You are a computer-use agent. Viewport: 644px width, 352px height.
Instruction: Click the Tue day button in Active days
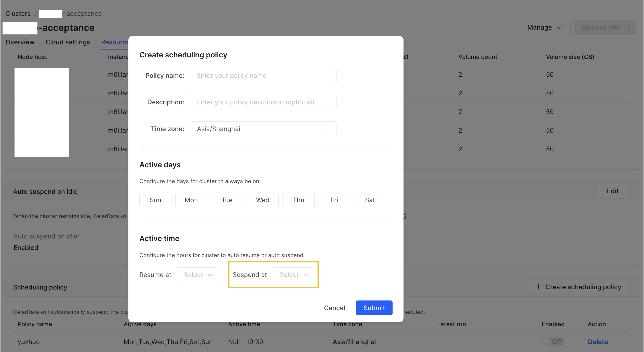[226, 200]
